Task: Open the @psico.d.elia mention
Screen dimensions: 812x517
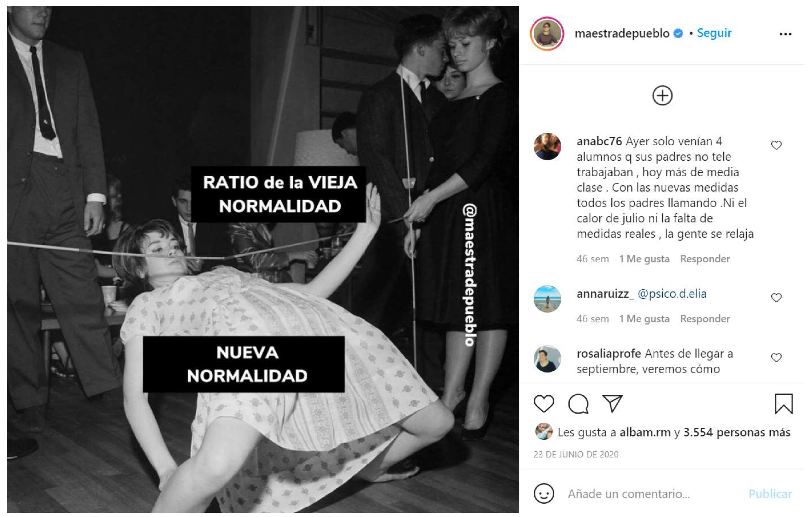Action: 672,294
